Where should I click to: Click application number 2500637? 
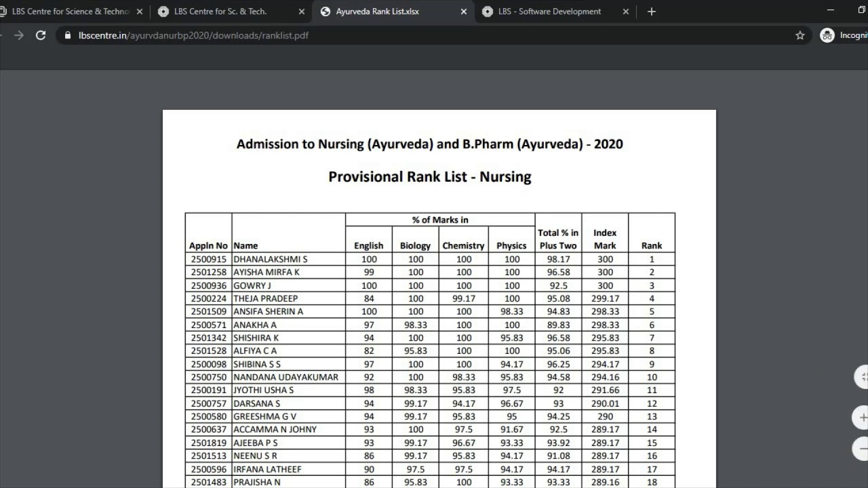click(209, 429)
